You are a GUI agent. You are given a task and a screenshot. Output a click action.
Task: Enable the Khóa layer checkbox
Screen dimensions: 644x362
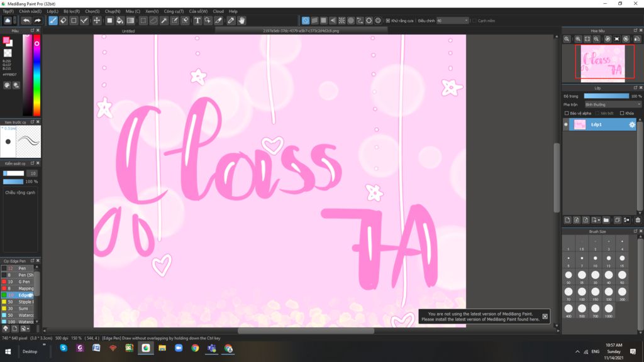622,113
